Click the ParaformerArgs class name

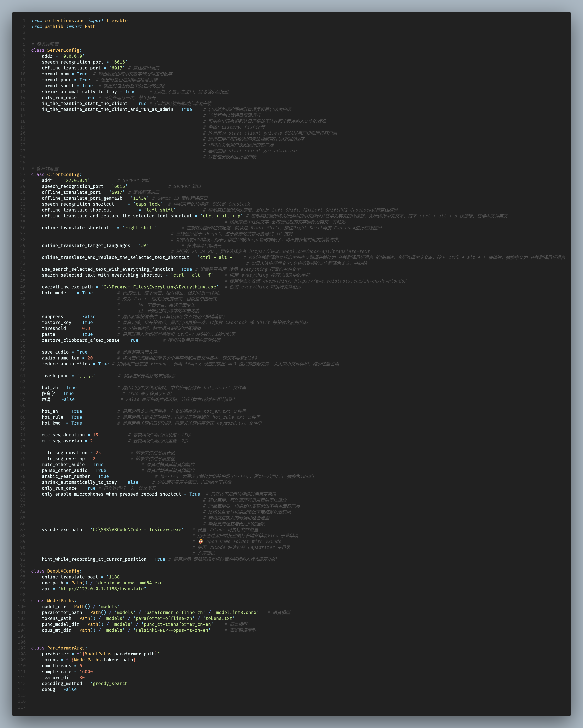[66, 648]
